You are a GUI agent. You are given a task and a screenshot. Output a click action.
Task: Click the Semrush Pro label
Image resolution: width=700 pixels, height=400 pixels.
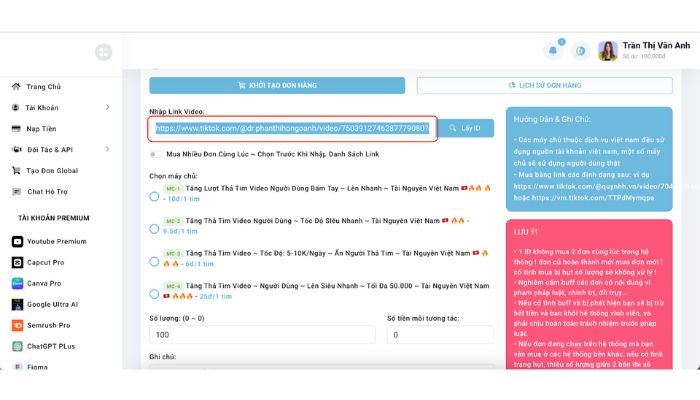click(x=49, y=325)
